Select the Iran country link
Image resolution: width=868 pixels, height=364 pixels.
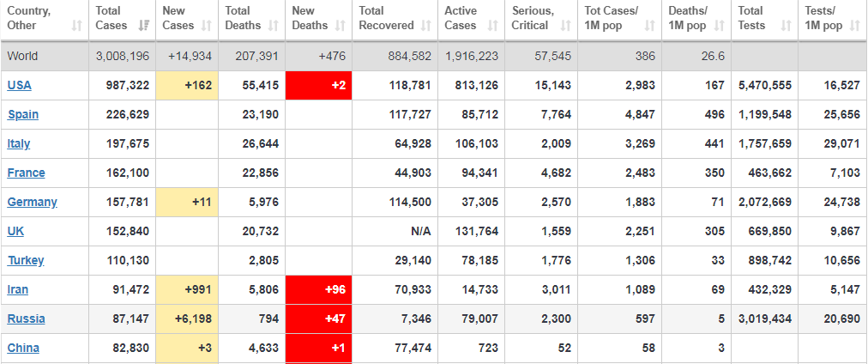[x=18, y=289]
